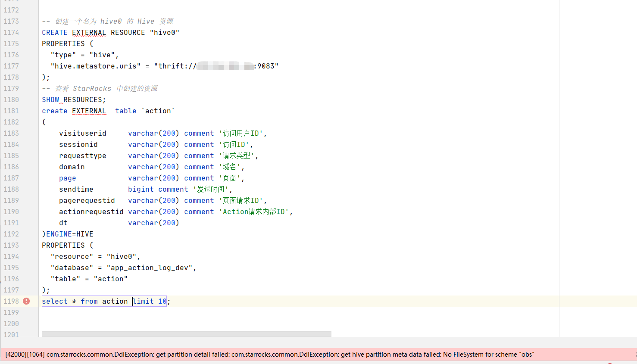The width and height of the screenshot is (637, 364).
Task: Click the ENGINE=HIVE clause
Action: pyautogui.click(x=69, y=234)
